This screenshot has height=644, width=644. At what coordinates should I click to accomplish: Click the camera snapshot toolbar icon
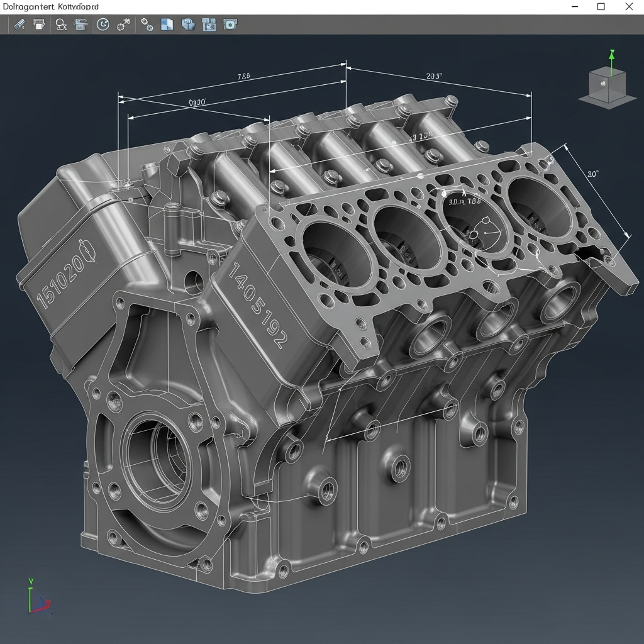click(230, 25)
